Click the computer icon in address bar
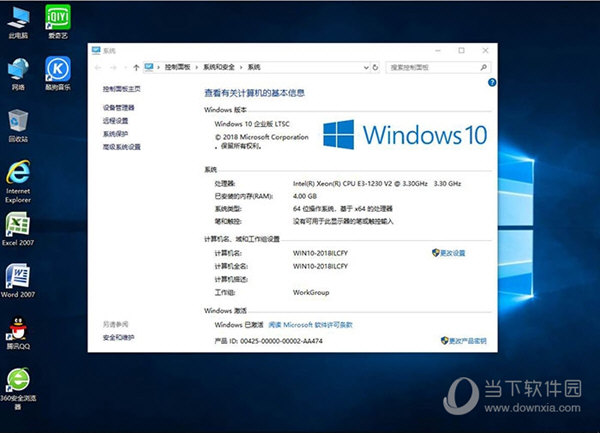 coord(149,67)
